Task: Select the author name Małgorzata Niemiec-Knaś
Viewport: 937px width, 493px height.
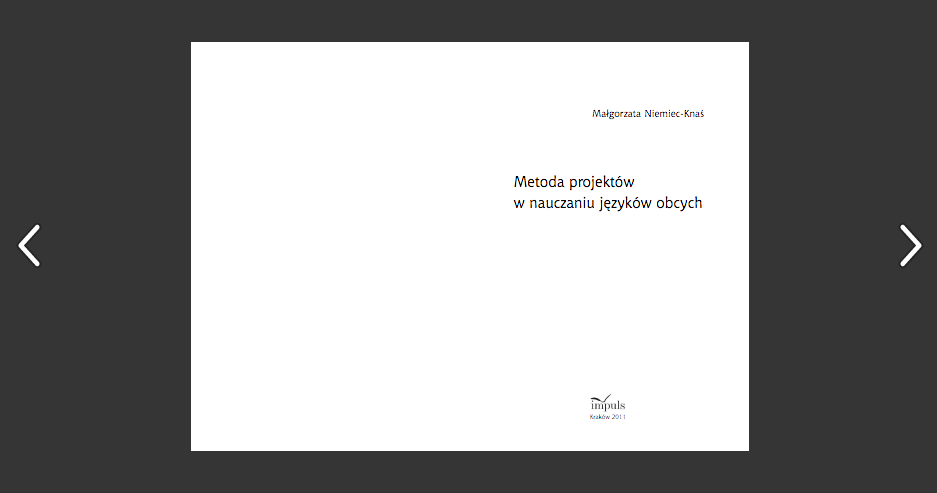Action: point(648,114)
